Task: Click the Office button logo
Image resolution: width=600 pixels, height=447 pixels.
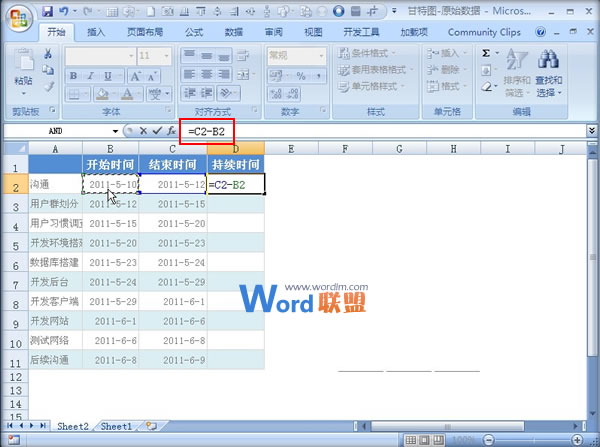Action: pos(18,18)
